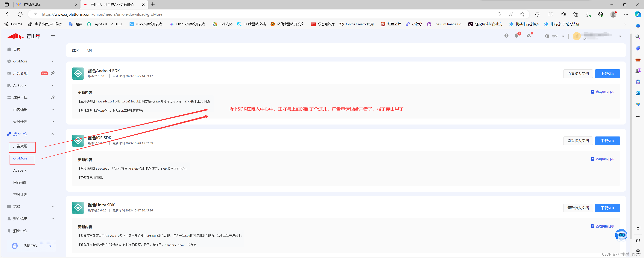Image resolution: width=644 pixels, height=258 pixels.
Task: Click the pin icon beside 广告变现
Action: (53, 73)
